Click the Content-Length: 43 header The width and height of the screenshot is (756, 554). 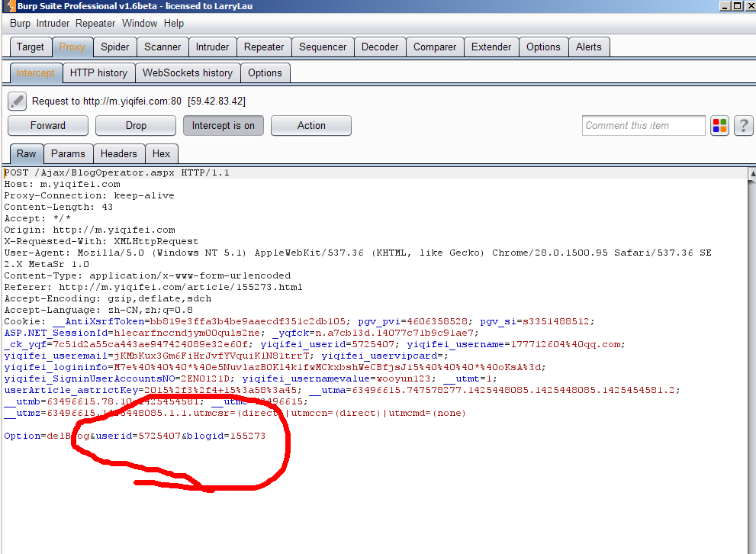[58, 207]
